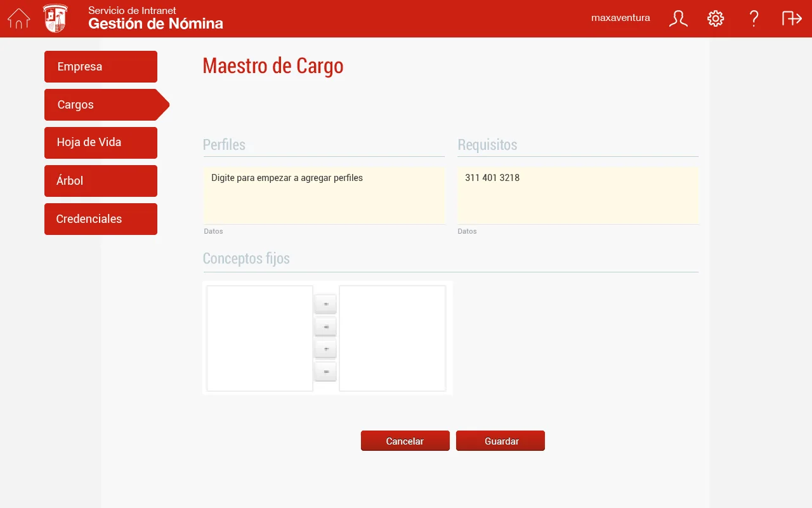Click the Gestión de Nómina title

155,24
